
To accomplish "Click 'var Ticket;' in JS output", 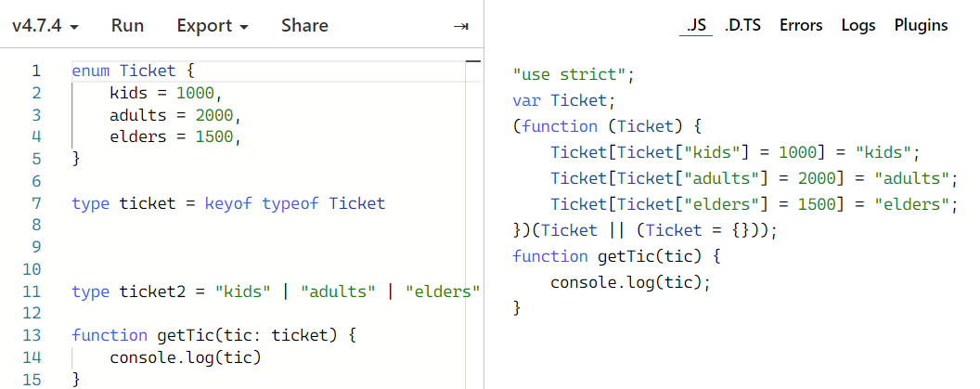I will pyautogui.click(x=563, y=100).
